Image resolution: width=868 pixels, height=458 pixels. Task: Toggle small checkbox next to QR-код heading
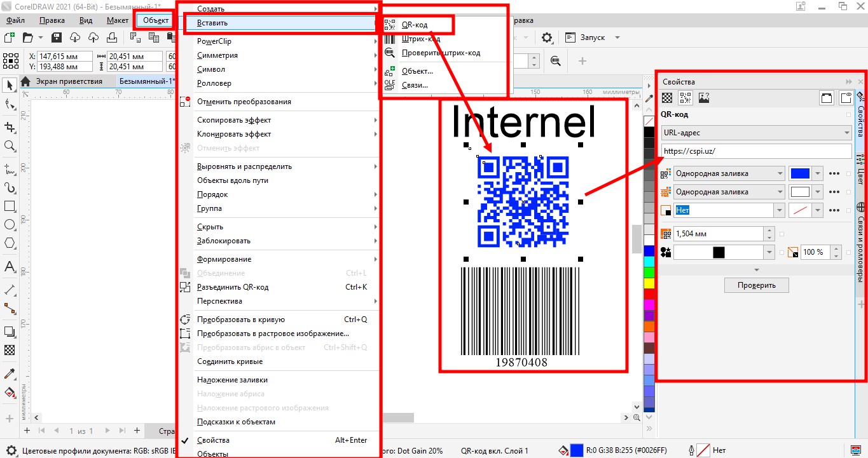[848, 115]
